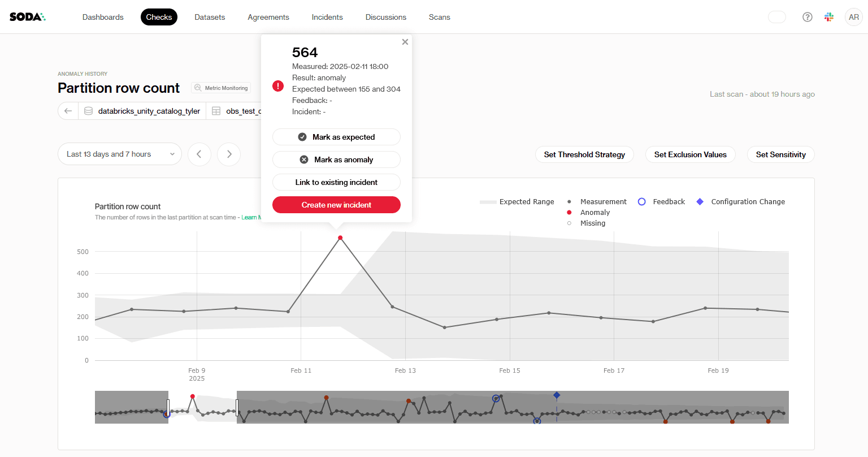Open the Set Threshold Strategy dialog

584,154
